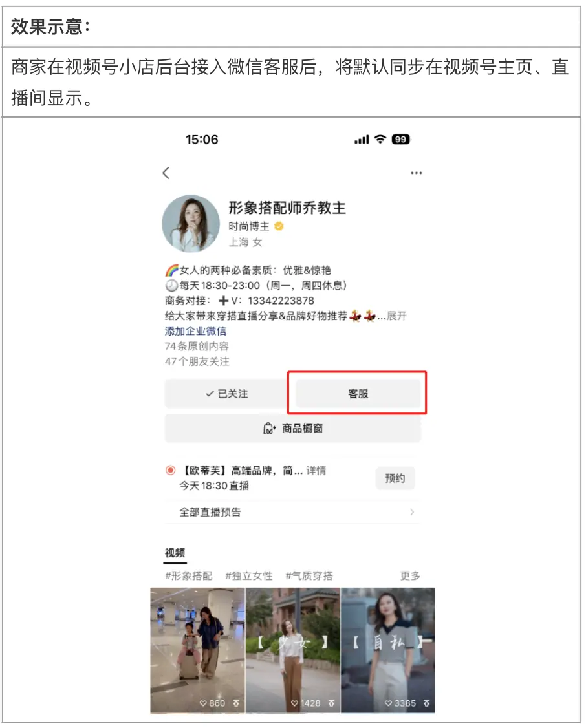Image resolution: width=586 pixels, height=728 pixels.
Task: Filter by #独立女性 hashtag
Action: click(x=249, y=575)
